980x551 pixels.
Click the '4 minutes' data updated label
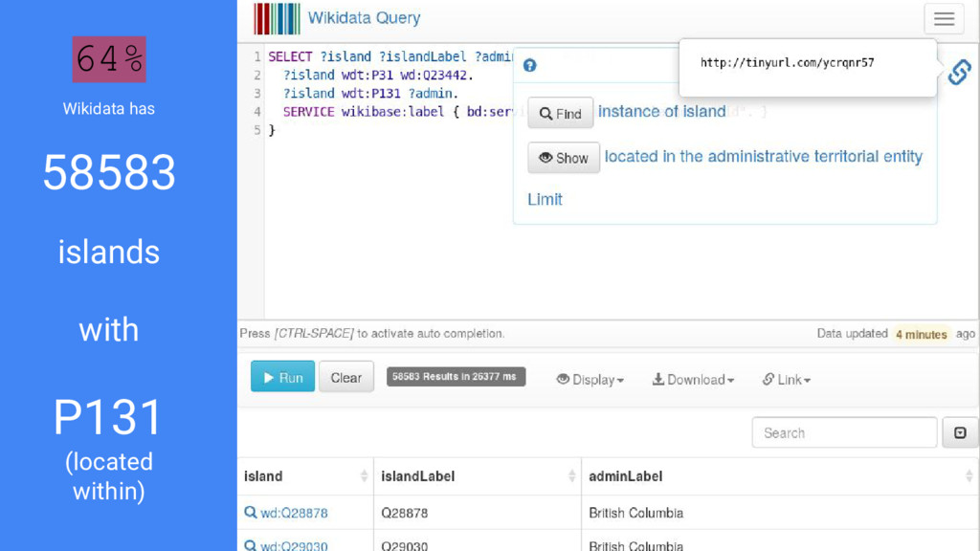pos(922,334)
